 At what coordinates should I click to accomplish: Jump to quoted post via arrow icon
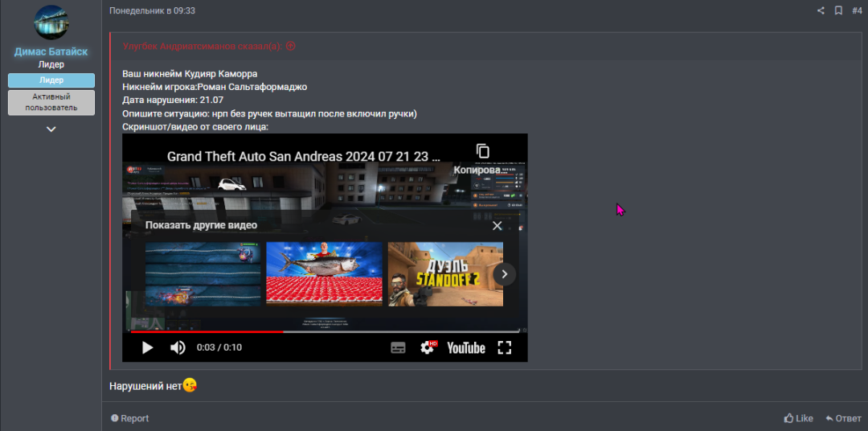(x=291, y=46)
